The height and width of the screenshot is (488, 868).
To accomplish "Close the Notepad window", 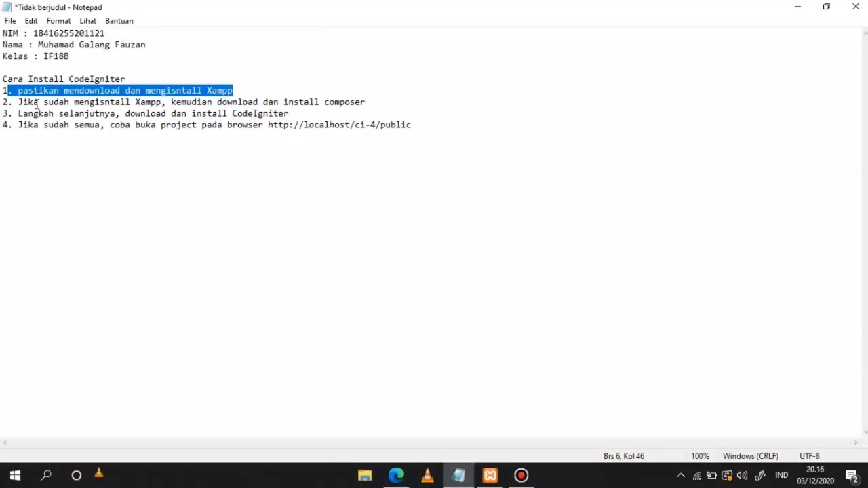I will [855, 7].
